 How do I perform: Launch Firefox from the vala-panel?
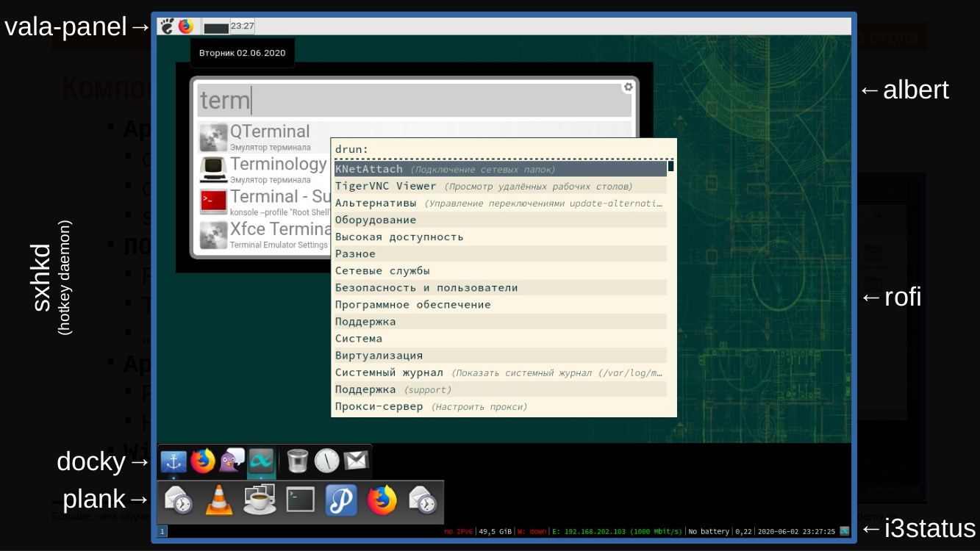[x=185, y=25]
